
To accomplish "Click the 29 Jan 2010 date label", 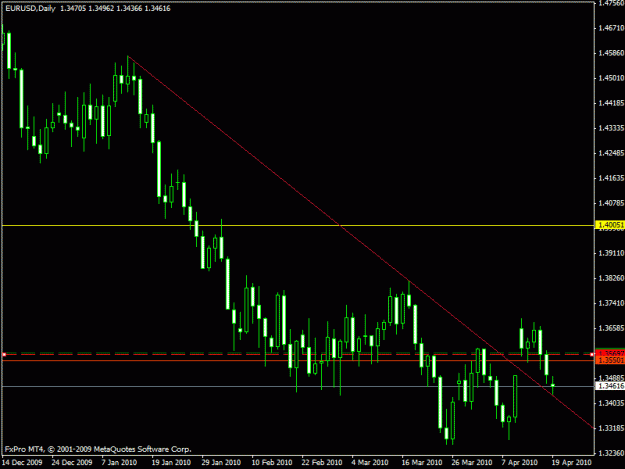I will 221,462.
